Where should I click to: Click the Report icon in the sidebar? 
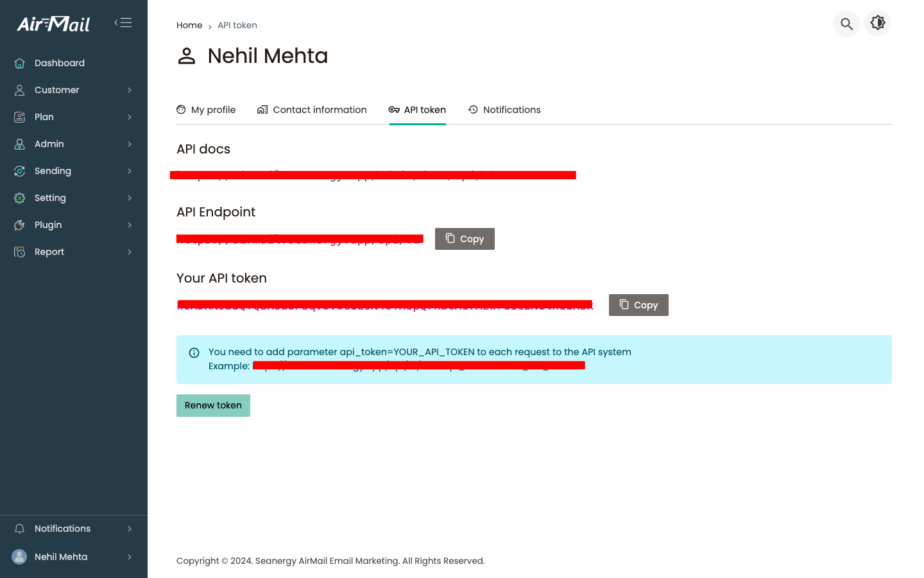[20, 252]
